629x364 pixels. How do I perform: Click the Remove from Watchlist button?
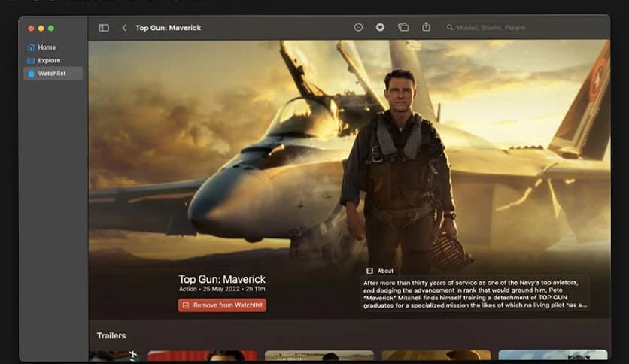222,305
